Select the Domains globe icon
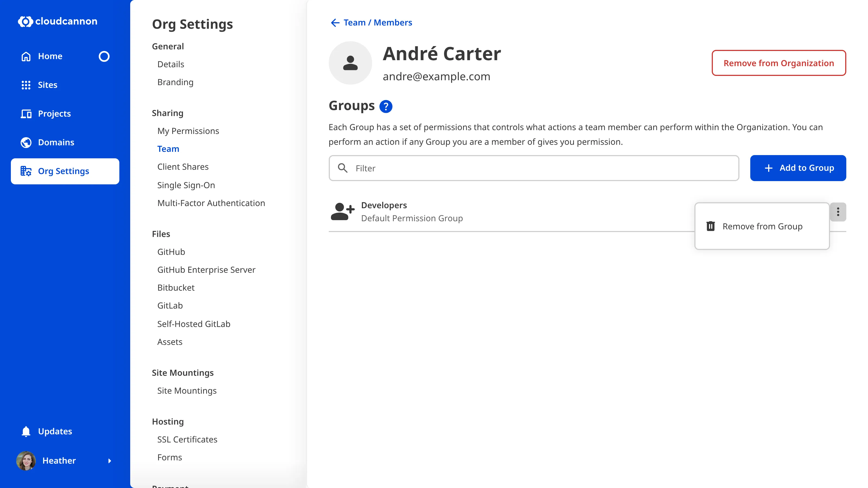The width and height of the screenshot is (868, 488). pyautogui.click(x=26, y=142)
